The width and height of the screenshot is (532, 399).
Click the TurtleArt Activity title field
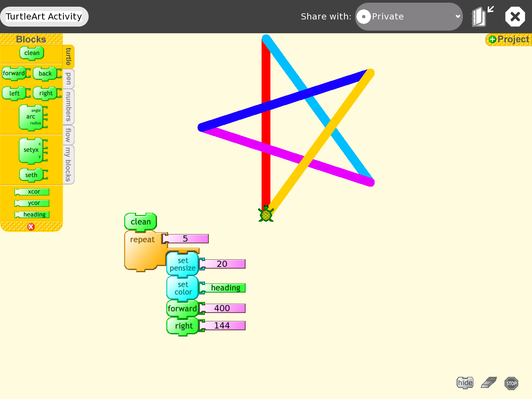coord(44,17)
